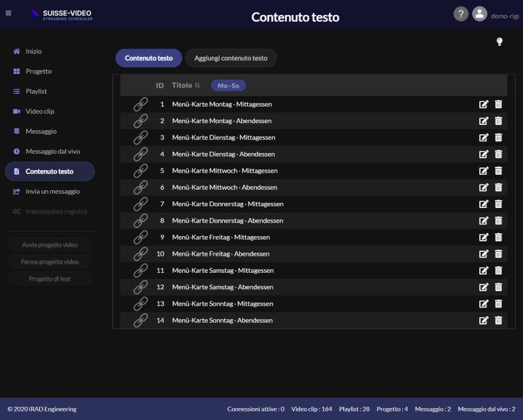This screenshot has width=523, height=420.
Task: Delete Menü-Karte Freitag Mittagessen entry
Action: 498,237
